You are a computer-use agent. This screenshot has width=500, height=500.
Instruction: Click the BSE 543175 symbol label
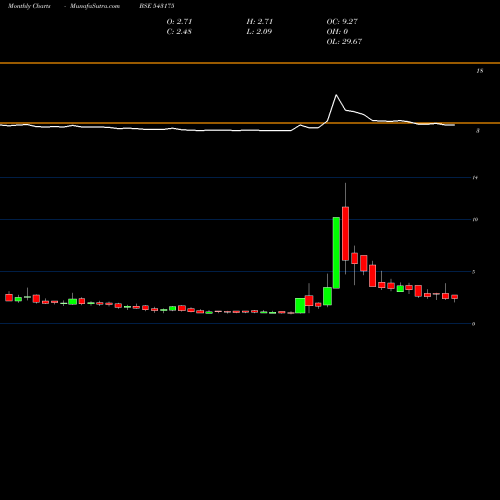157,6
